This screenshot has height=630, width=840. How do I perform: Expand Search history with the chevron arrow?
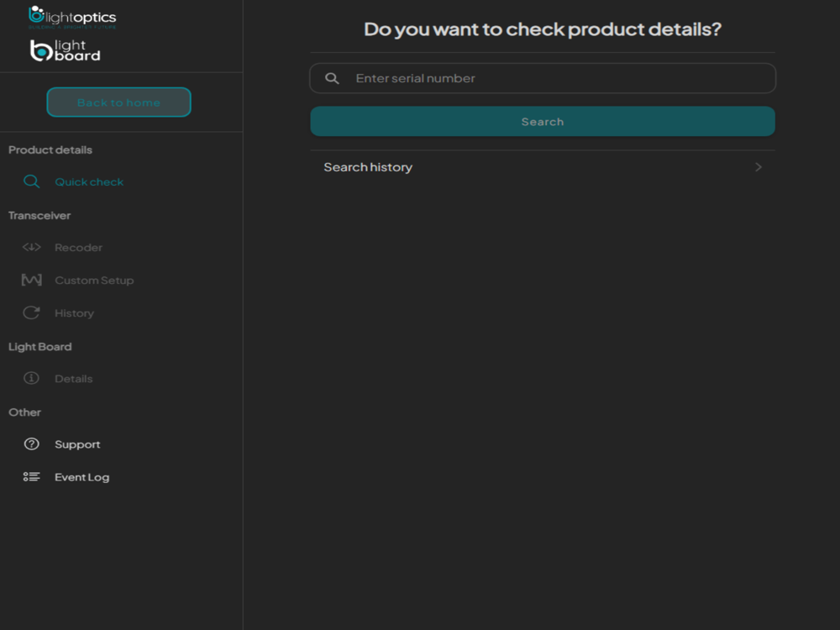[759, 167]
